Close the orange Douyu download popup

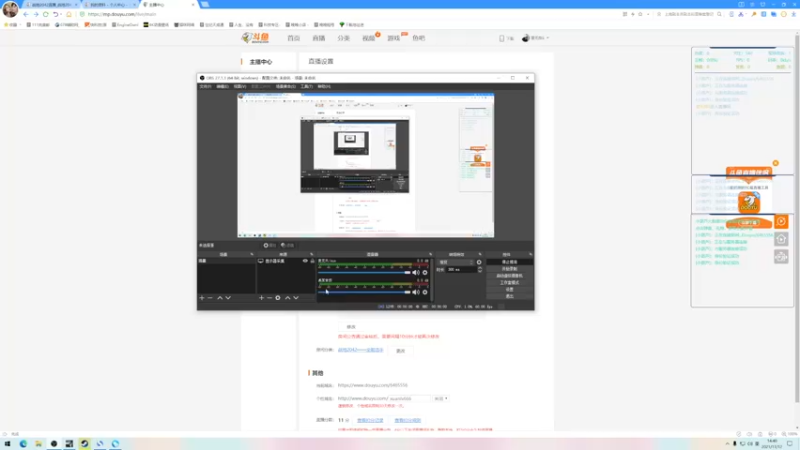click(776, 163)
